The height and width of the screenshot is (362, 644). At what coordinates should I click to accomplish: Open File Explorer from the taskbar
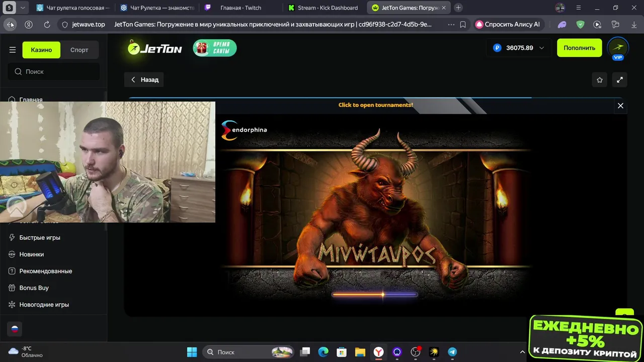click(360, 352)
